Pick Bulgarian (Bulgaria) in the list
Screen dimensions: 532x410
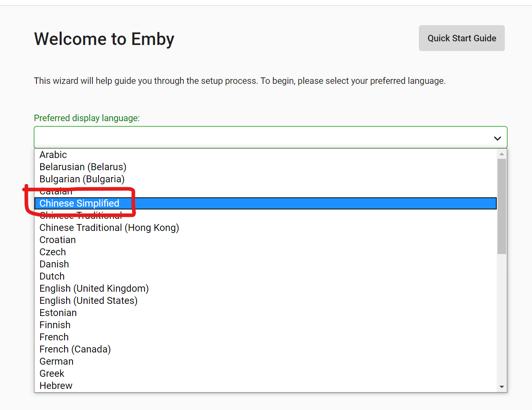coord(82,179)
